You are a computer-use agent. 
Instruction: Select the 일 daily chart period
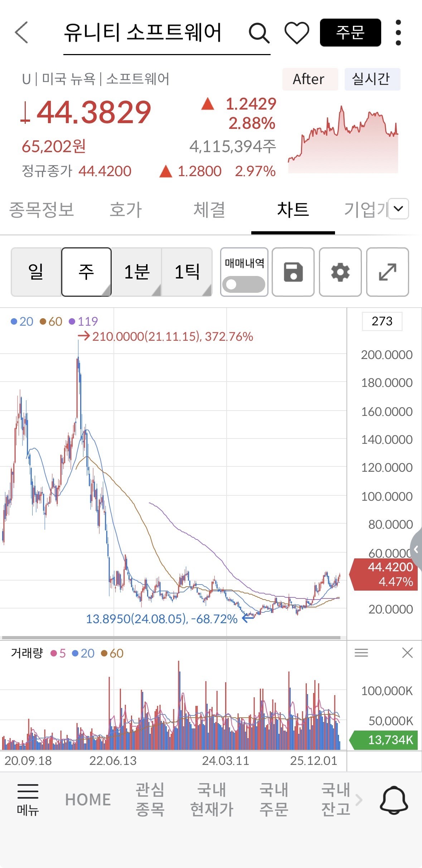[x=36, y=272]
